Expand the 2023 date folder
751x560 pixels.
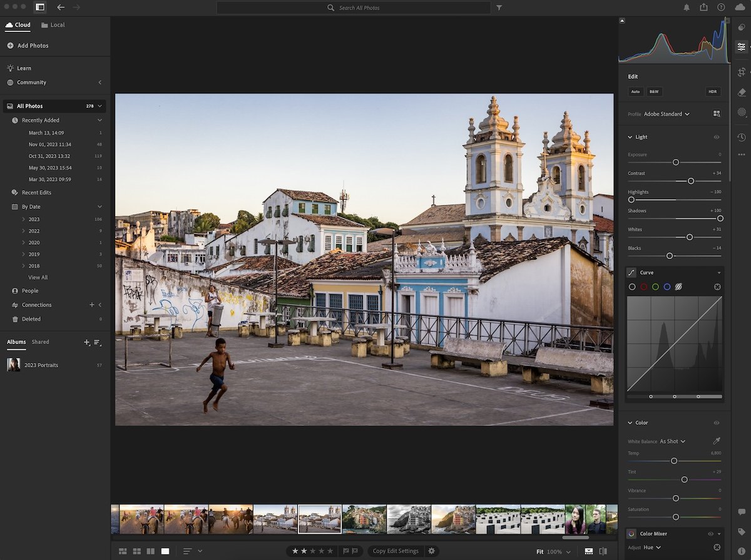[24, 219]
